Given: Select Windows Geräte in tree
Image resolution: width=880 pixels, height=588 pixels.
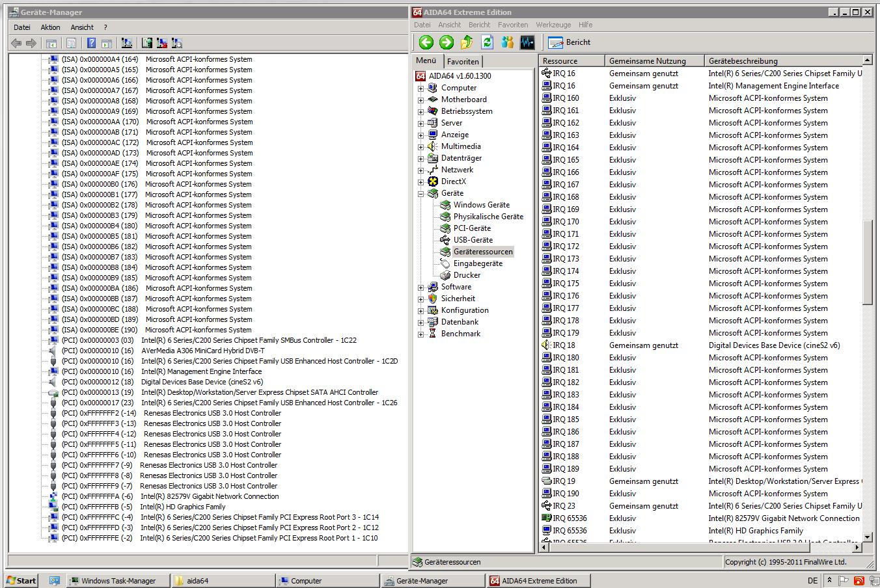Looking at the screenshot, I should (x=481, y=205).
